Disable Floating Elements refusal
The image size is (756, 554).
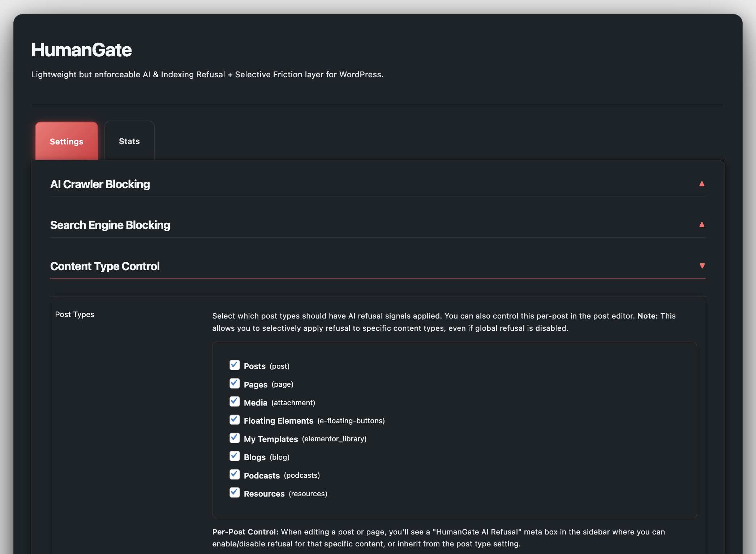click(x=235, y=420)
